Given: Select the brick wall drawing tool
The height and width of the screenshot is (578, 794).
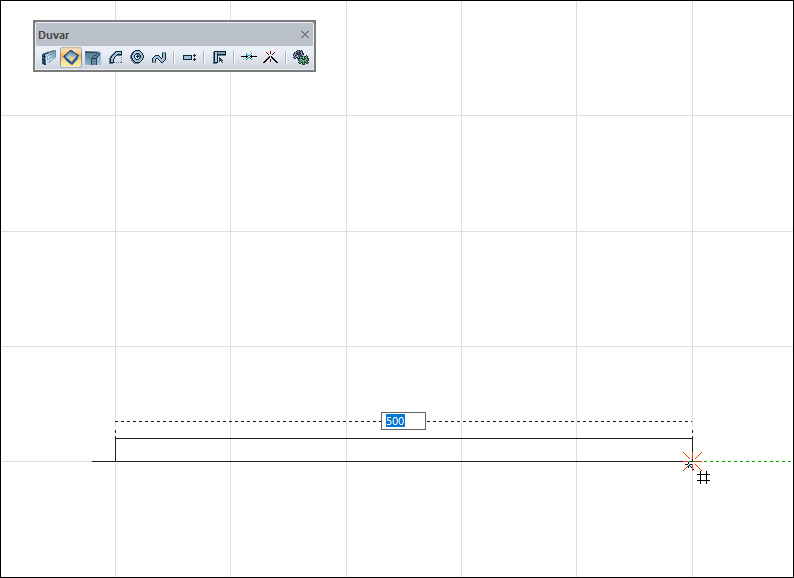Looking at the screenshot, I should 49,57.
